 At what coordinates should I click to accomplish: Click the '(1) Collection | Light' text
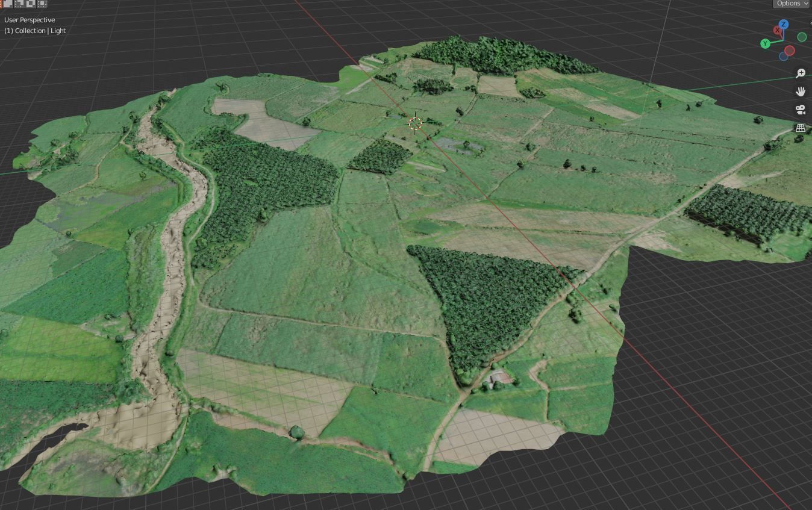coord(35,31)
